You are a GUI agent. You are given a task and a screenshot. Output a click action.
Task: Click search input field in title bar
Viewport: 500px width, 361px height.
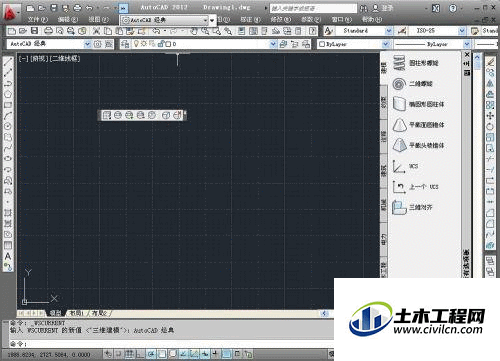pyautogui.click(x=313, y=8)
